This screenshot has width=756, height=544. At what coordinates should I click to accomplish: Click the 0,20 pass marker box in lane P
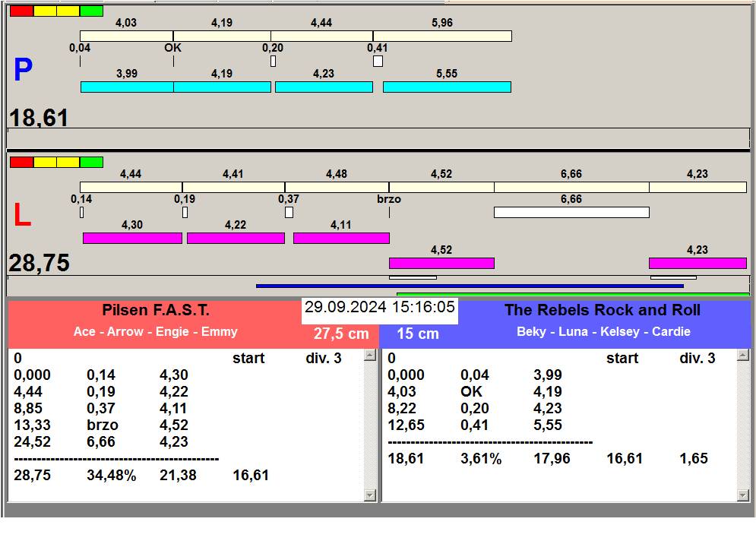(x=274, y=62)
